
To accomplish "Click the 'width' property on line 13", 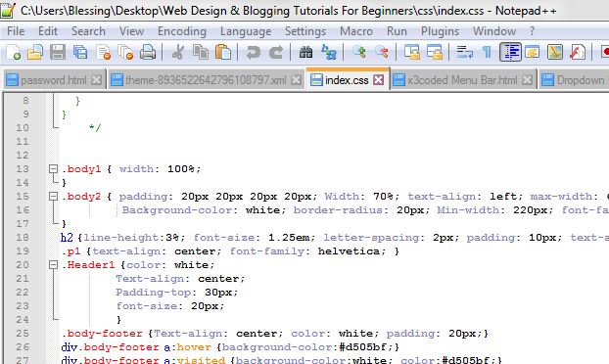I will pyautogui.click(x=136, y=169).
